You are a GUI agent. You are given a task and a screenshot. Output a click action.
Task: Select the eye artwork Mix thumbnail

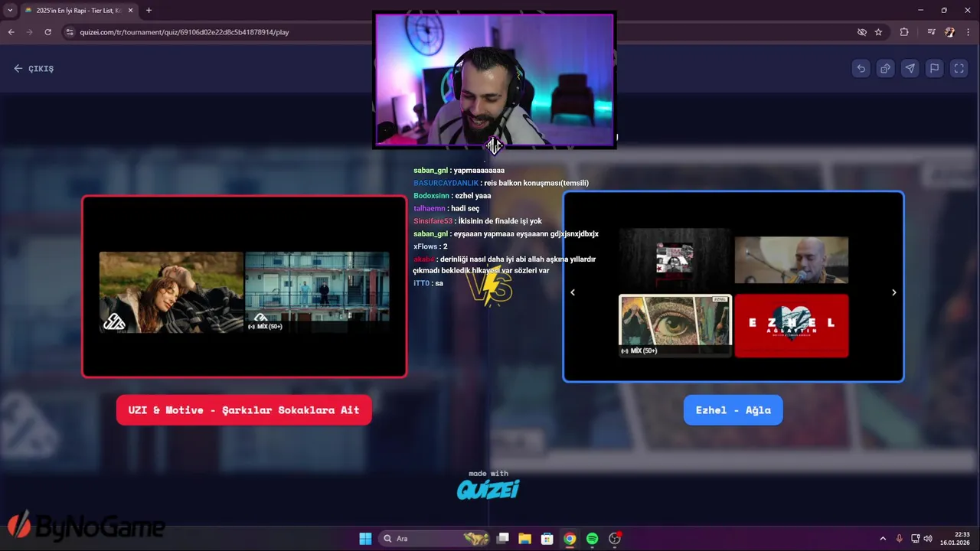click(x=675, y=326)
